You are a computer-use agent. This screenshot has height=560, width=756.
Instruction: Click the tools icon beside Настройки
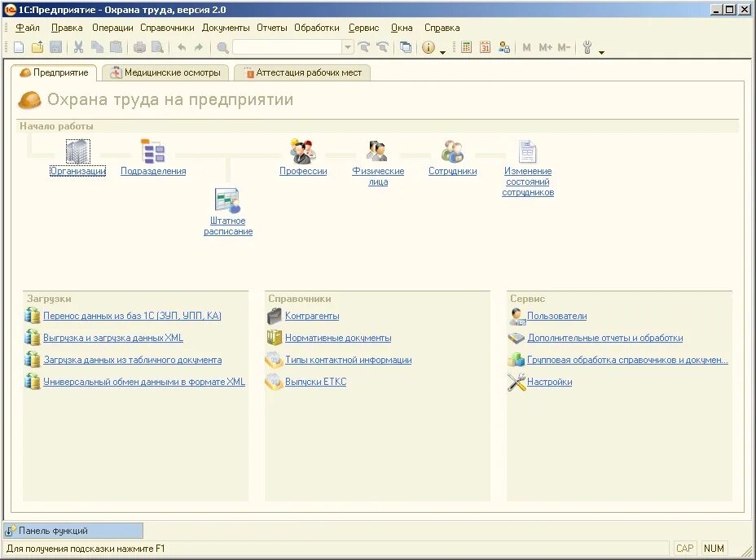(x=516, y=382)
